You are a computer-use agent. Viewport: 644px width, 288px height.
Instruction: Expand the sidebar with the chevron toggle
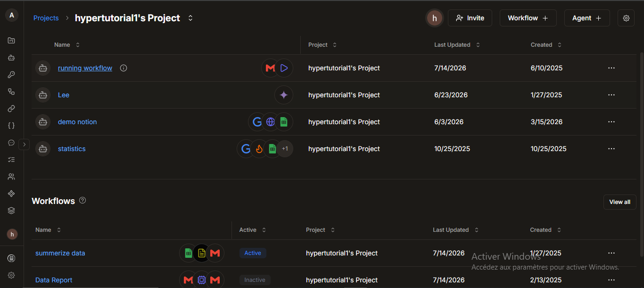[24, 144]
